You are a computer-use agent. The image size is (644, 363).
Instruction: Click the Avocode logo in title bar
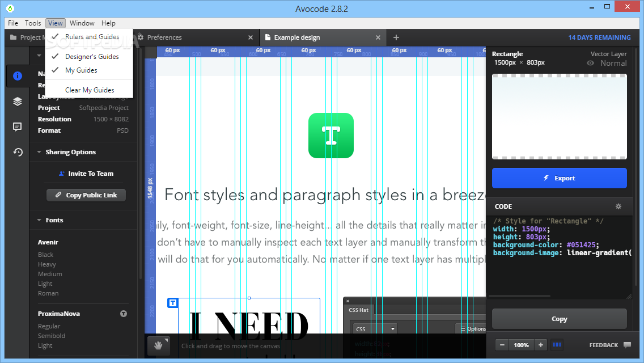(x=10, y=8)
